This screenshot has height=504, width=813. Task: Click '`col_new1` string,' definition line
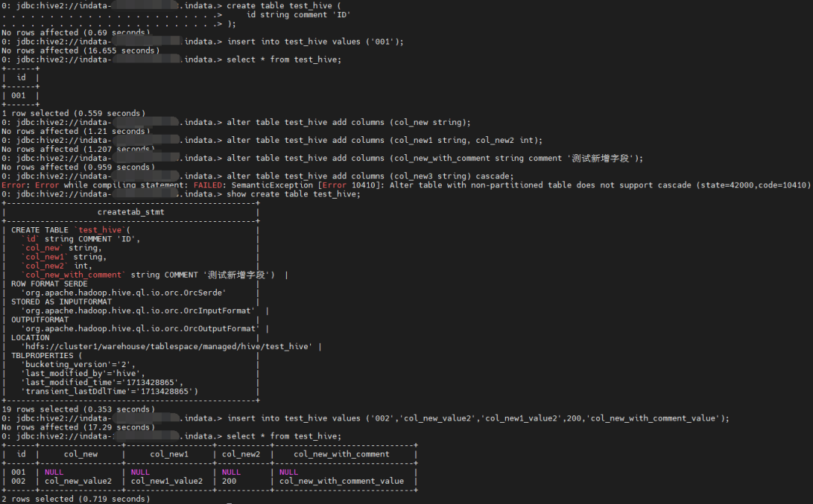tap(64, 257)
